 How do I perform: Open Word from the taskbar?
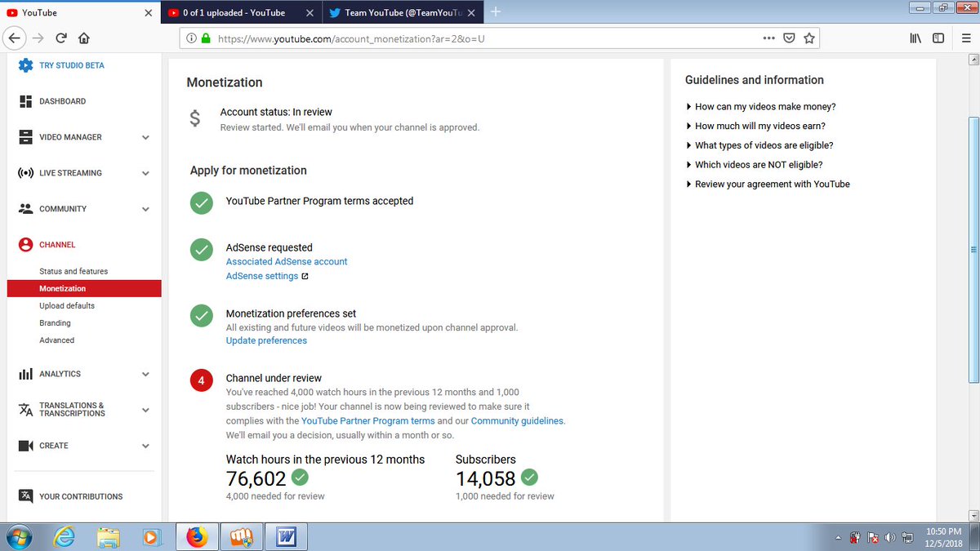click(x=285, y=537)
